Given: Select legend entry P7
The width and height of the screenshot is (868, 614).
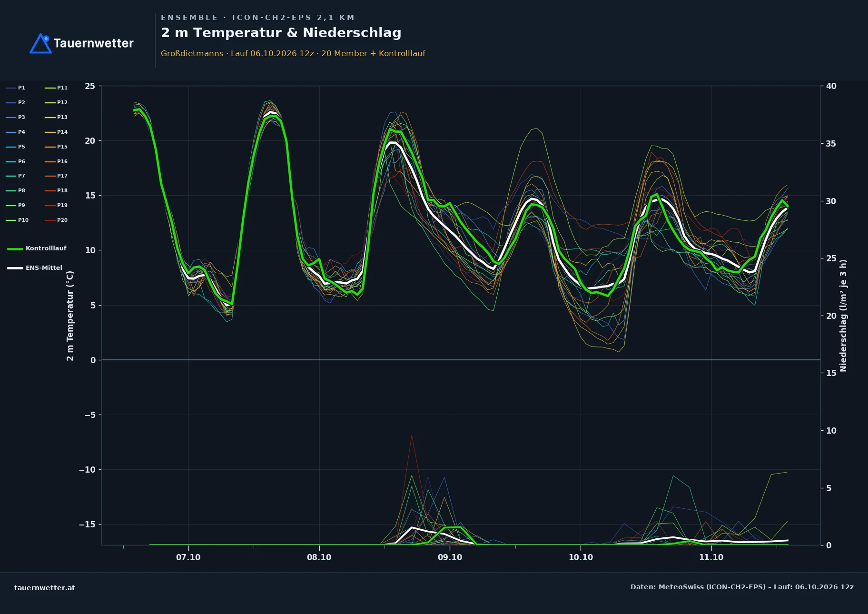Looking at the screenshot, I should (x=15, y=176).
